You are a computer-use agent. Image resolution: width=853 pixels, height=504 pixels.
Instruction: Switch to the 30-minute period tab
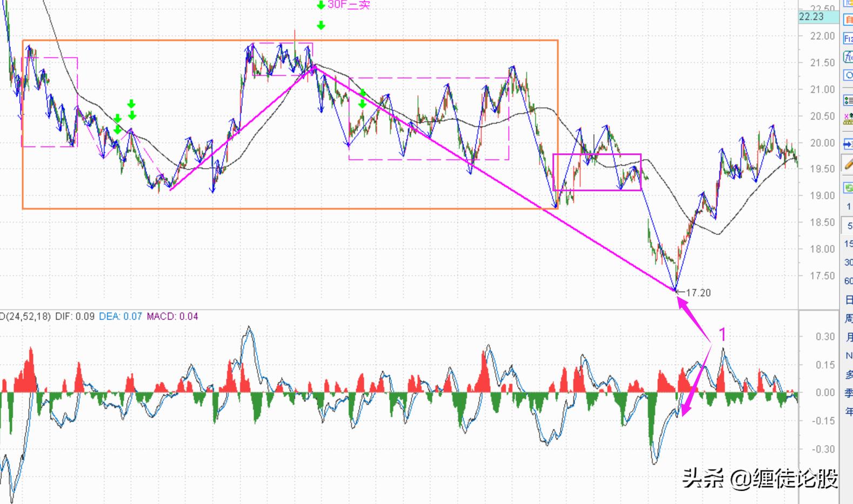(849, 262)
